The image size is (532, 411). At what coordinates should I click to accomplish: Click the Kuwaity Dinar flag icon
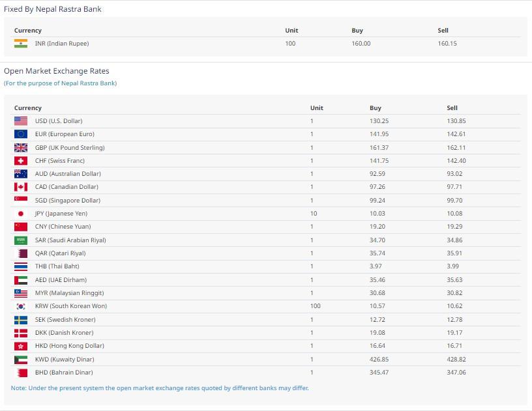click(x=21, y=360)
